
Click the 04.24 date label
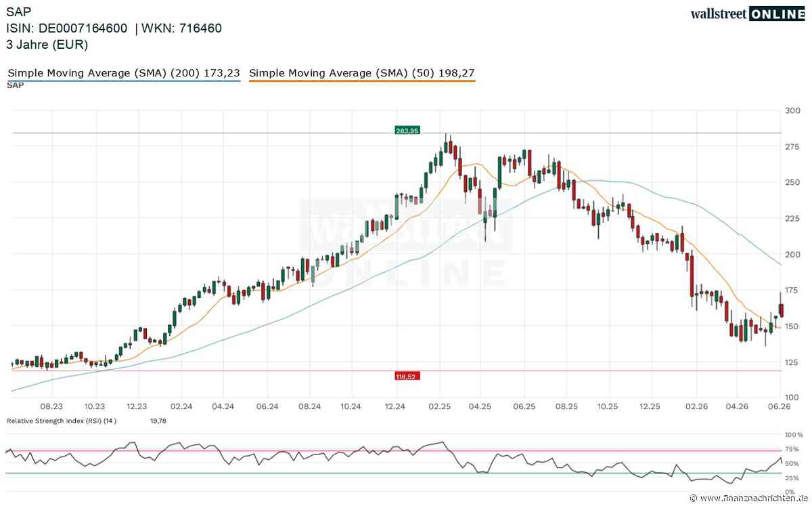pos(223,406)
